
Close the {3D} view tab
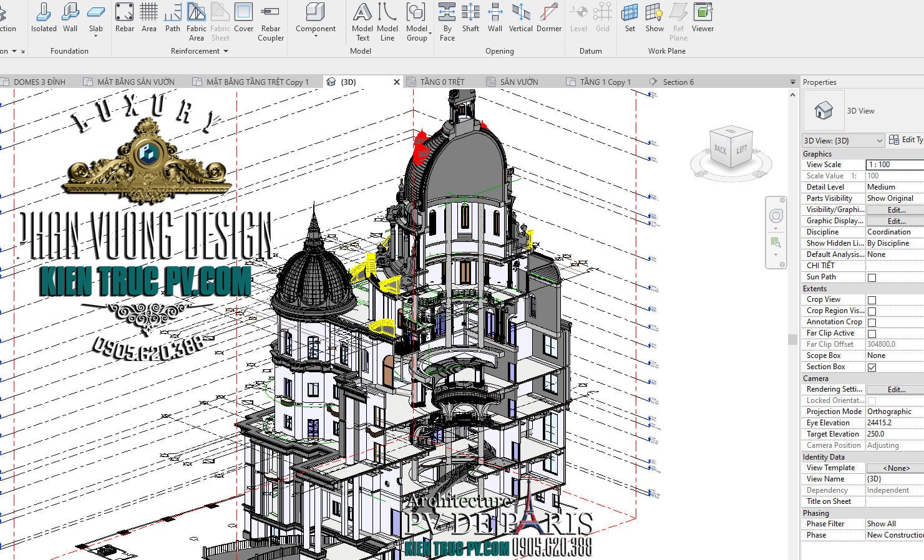point(397,82)
